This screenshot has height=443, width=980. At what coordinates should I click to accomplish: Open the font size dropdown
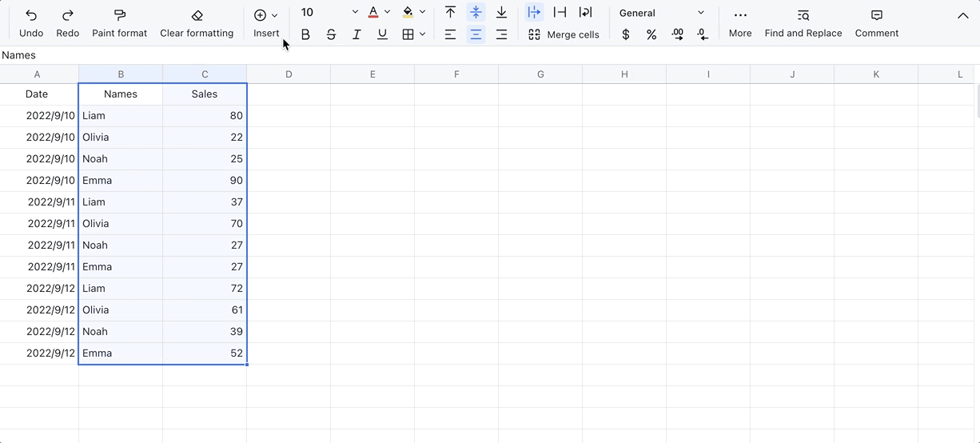point(355,13)
